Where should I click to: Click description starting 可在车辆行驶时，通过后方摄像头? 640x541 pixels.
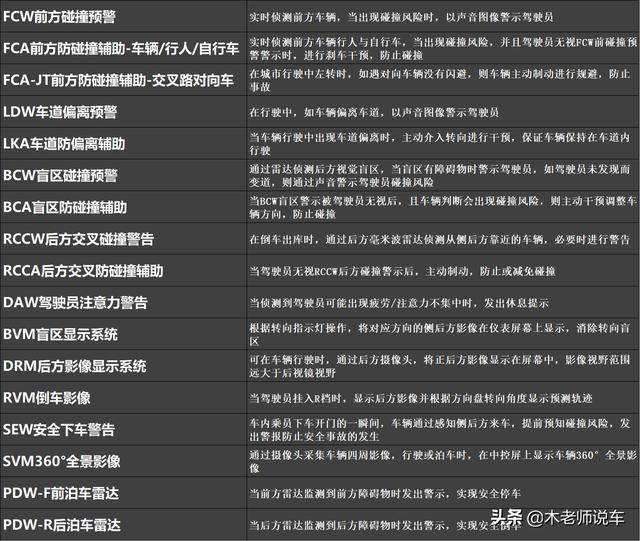440,366
